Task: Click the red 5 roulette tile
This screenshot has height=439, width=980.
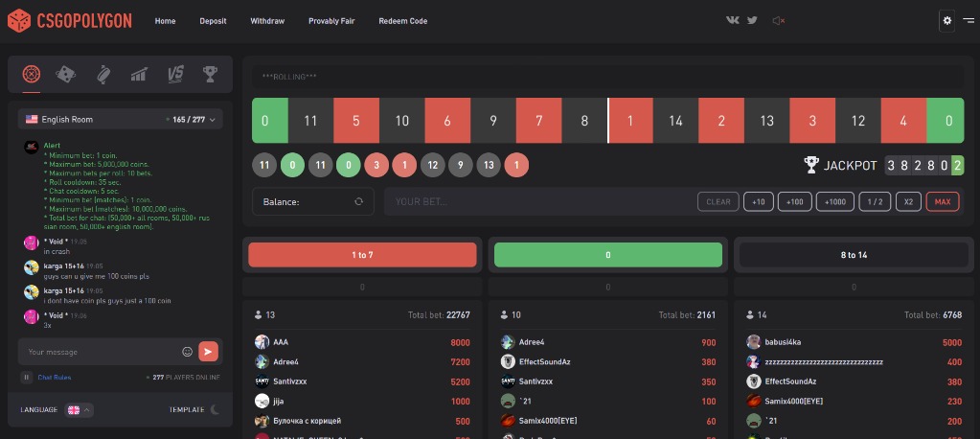Action: click(x=356, y=121)
